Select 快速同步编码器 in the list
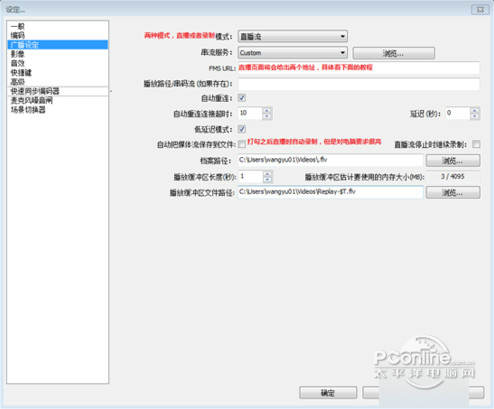 coord(57,91)
